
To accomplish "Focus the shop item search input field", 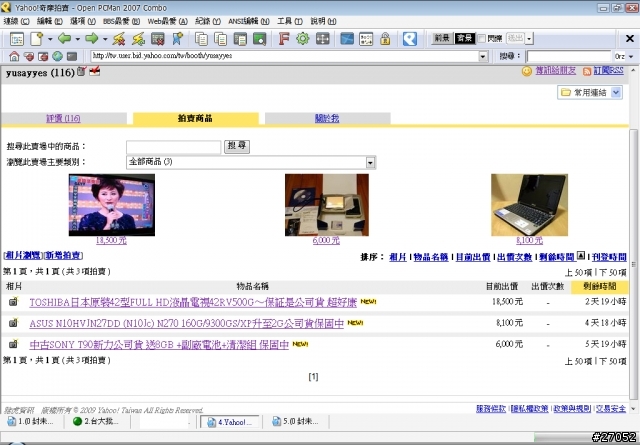I will click(x=173, y=147).
